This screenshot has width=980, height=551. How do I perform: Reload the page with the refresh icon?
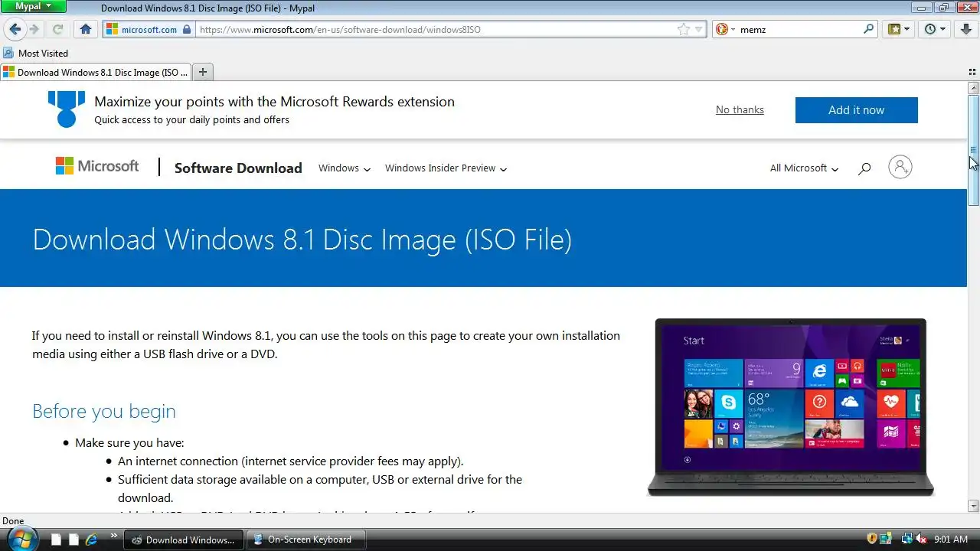coord(57,29)
